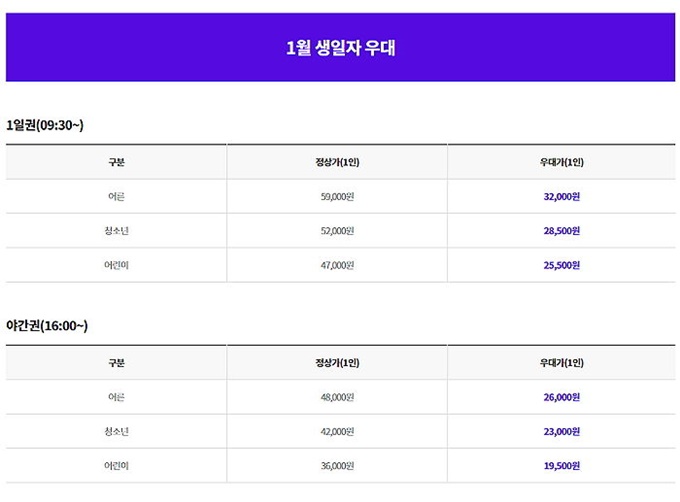Select the 26,000원 night discounted price
This screenshot has height=502, width=680.
pos(562,397)
